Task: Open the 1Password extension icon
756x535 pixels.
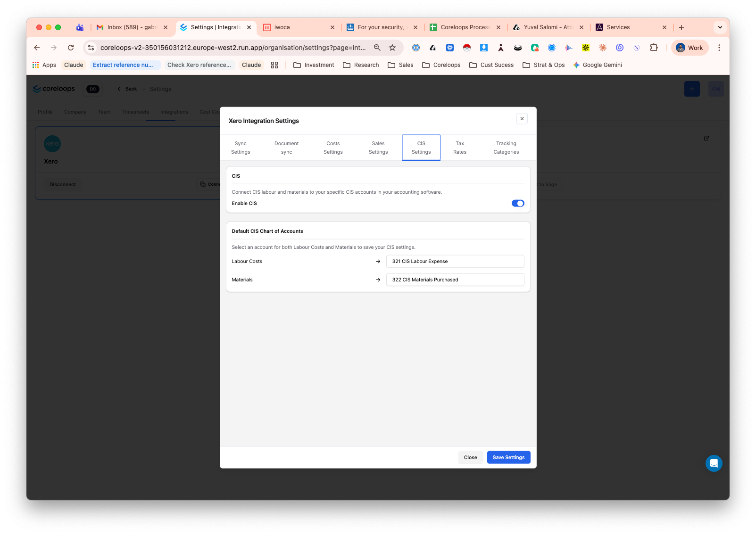Action: (x=416, y=48)
